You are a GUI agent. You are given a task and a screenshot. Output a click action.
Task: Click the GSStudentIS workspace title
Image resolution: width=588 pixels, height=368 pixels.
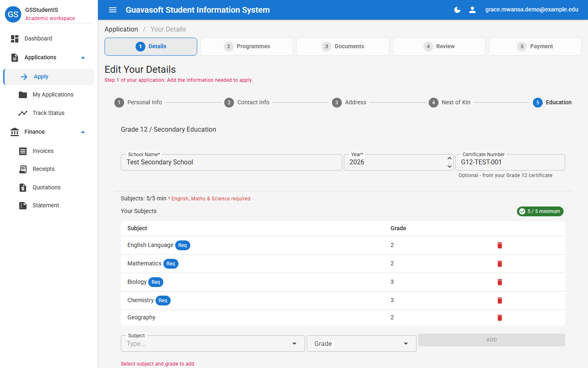point(42,10)
